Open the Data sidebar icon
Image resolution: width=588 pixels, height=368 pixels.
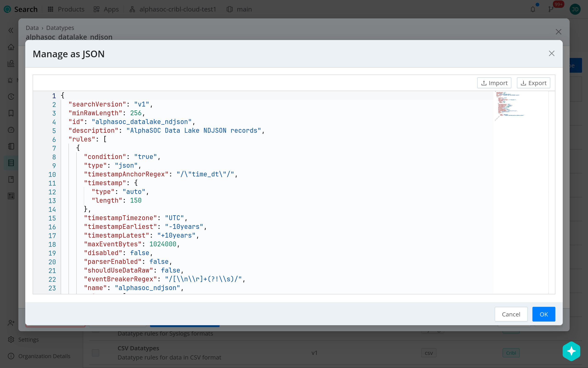coord(11,163)
